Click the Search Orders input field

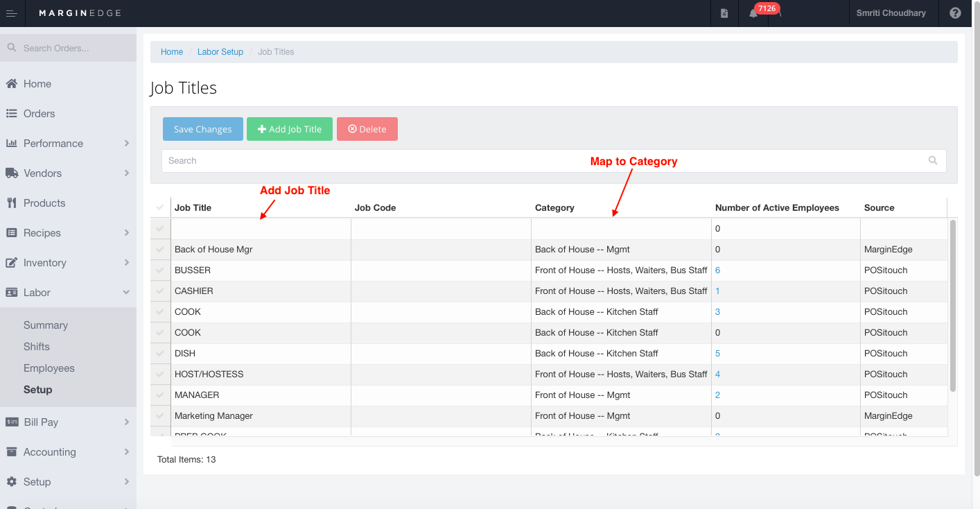[68, 48]
